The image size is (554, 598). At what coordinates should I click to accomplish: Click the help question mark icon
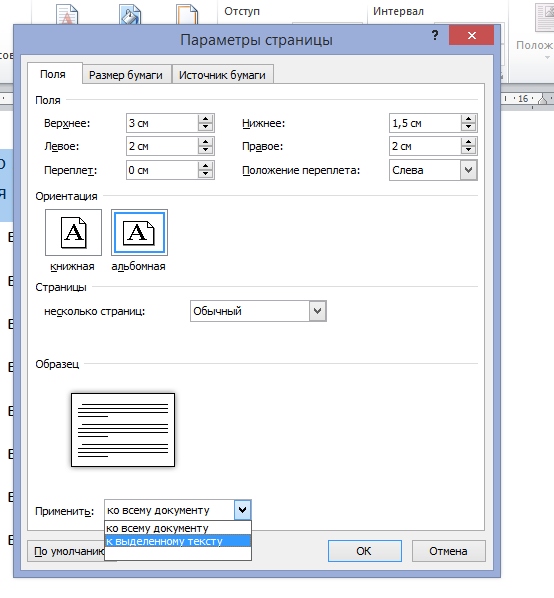435,35
